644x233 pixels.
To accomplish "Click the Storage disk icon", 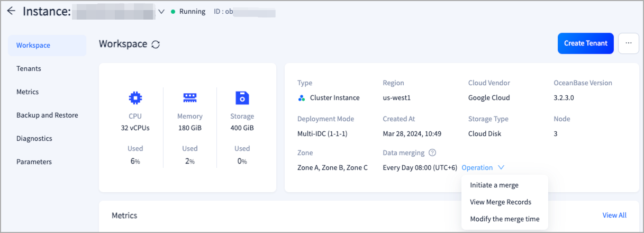I will [x=242, y=98].
